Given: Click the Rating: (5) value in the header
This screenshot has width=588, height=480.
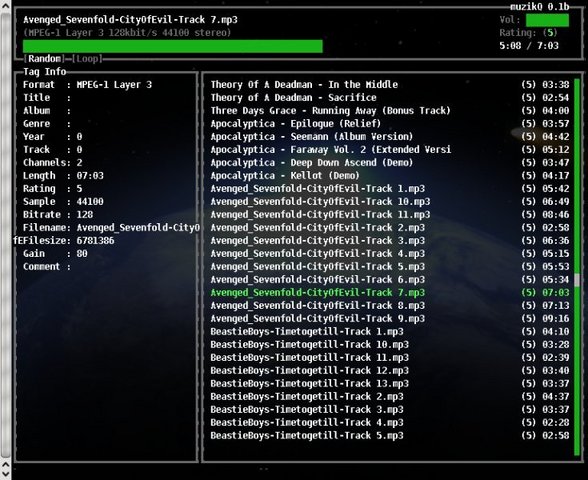Looking at the screenshot, I should [x=528, y=33].
